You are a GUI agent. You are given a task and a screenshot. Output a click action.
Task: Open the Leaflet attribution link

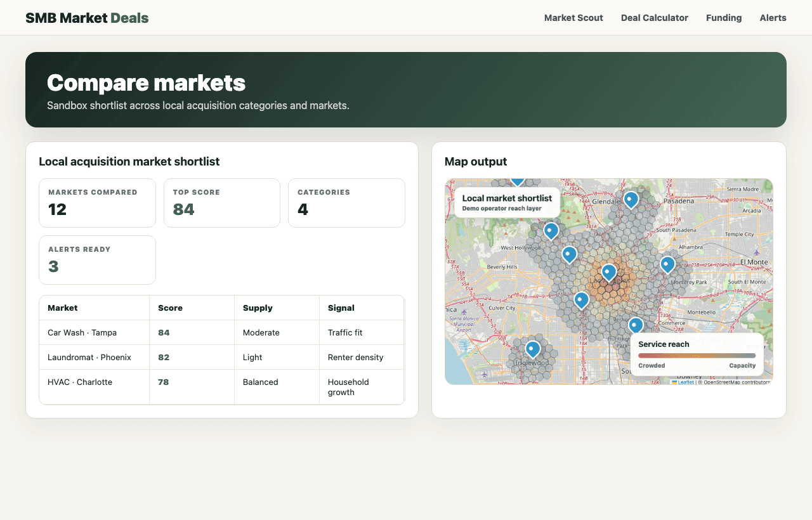tap(686, 382)
